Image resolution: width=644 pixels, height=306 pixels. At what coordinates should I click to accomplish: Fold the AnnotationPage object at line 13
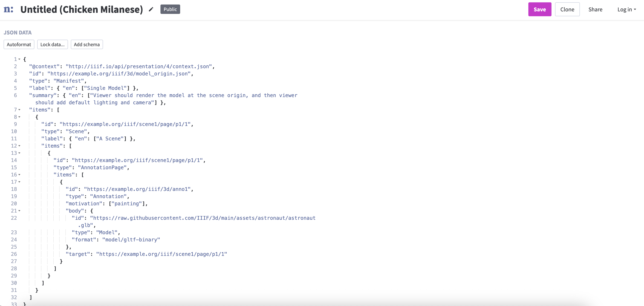[20, 153]
